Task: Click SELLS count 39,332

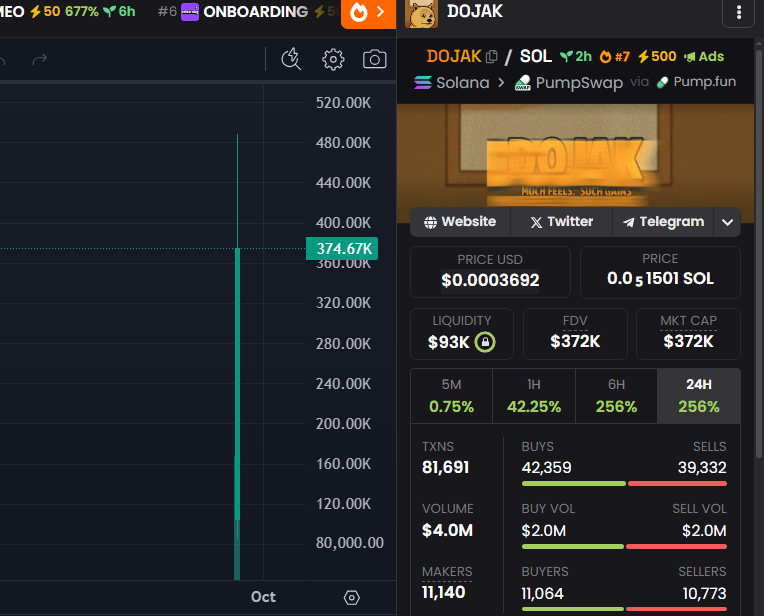Action: [702, 468]
